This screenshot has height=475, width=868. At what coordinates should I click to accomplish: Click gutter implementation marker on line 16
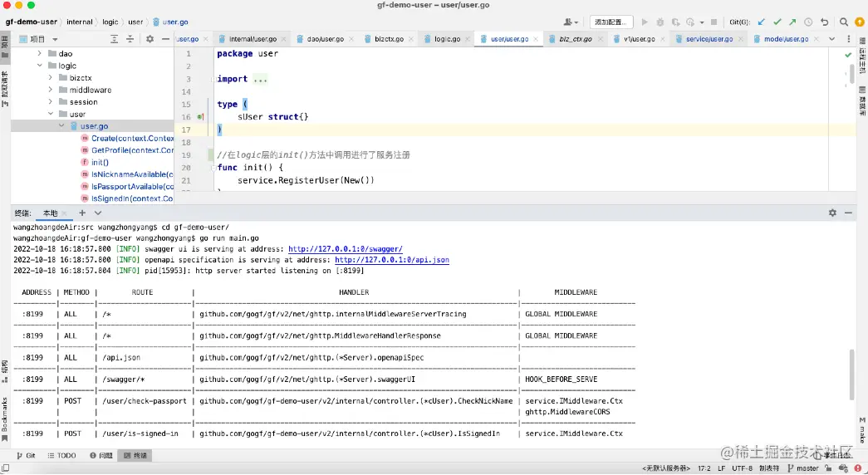[x=200, y=117]
